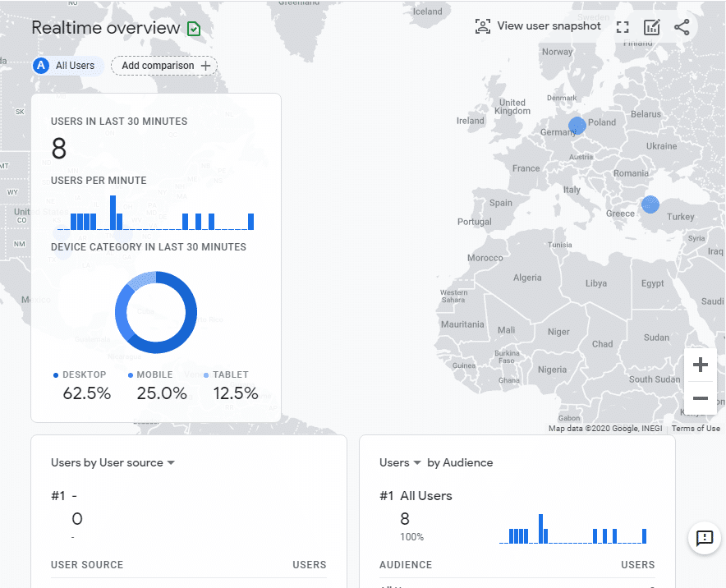
Task: Click the share report icon
Action: click(x=682, y=27)
